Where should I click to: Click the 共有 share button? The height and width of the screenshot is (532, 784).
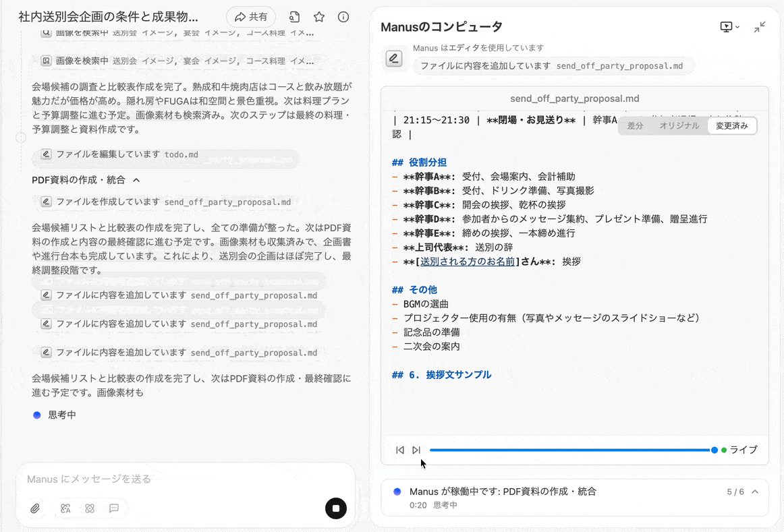251,17
